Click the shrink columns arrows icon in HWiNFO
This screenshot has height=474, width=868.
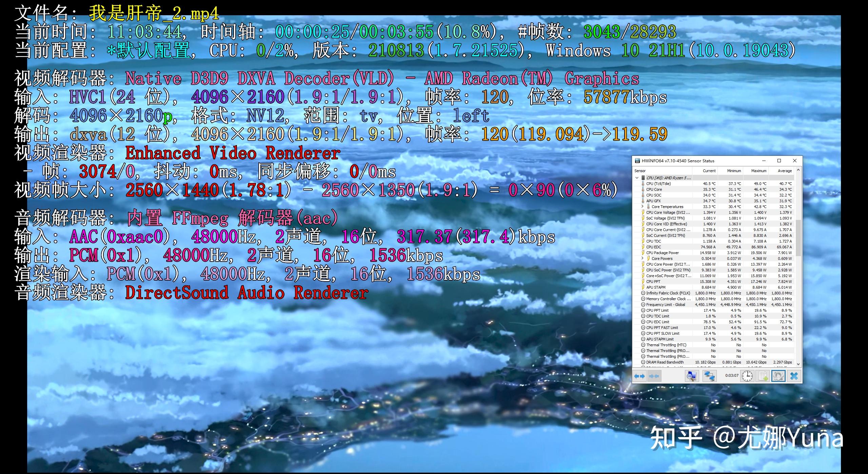[654, 376]
